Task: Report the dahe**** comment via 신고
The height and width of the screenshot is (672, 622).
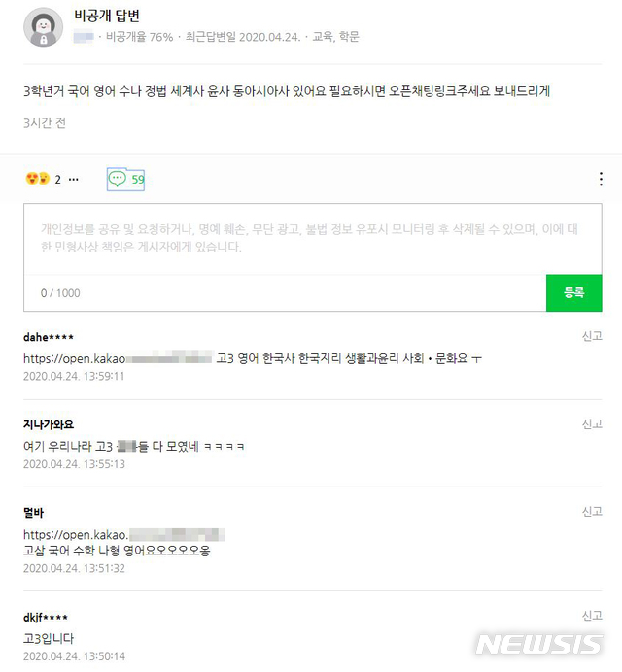Action: [592, 336]
